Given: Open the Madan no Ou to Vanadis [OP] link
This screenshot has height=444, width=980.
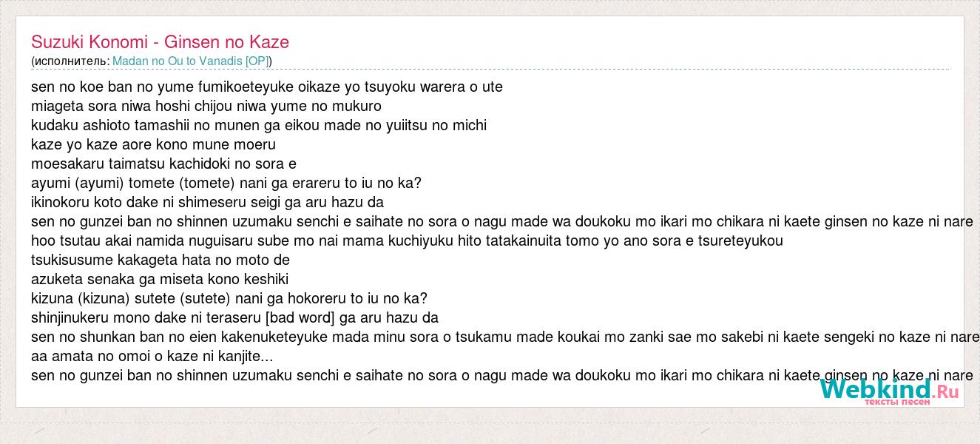Looking at the screenshot, I should point(191,61).
